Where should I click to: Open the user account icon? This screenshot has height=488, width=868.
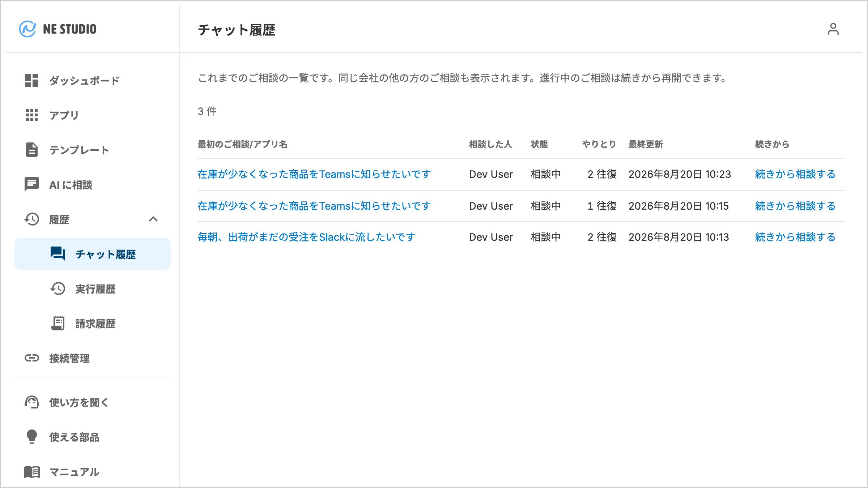coord(833,29)
